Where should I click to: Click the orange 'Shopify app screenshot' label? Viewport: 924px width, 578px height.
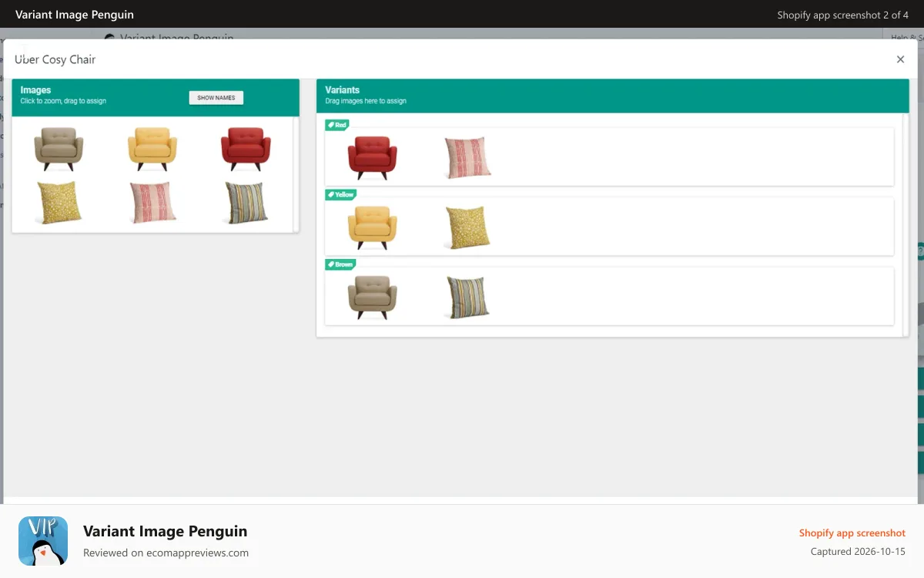point(852,533)
